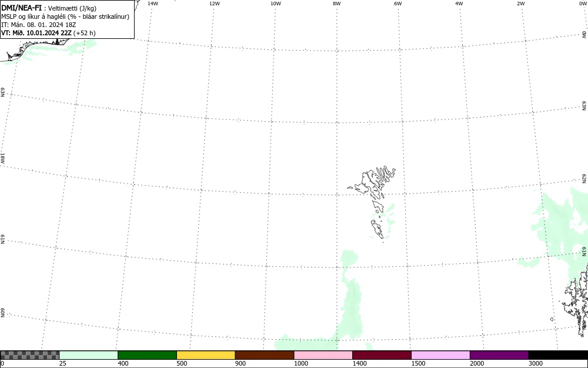
Task: Click the 61N label on left edge
Action: click(x=2, y=239)
